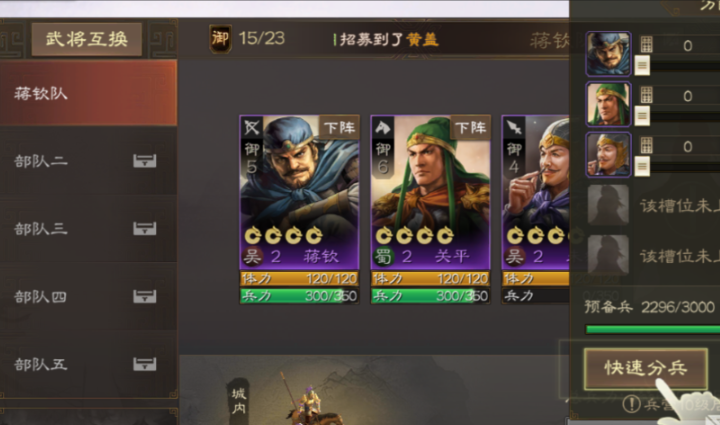Image resolution: width=720 pixels, height=425 pixels.
Task: Switch to the 部队二 team entry
Action: coord(88,161)
